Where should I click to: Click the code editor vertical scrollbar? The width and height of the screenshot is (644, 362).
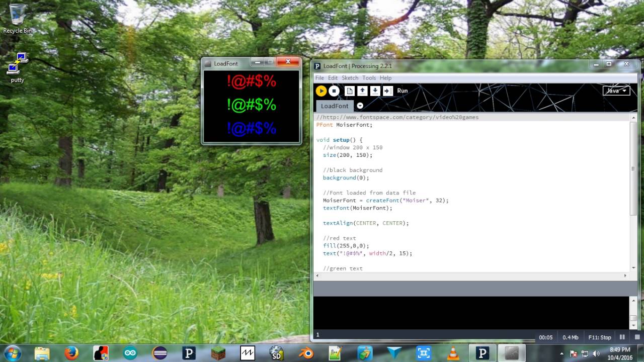pos(633,168)
